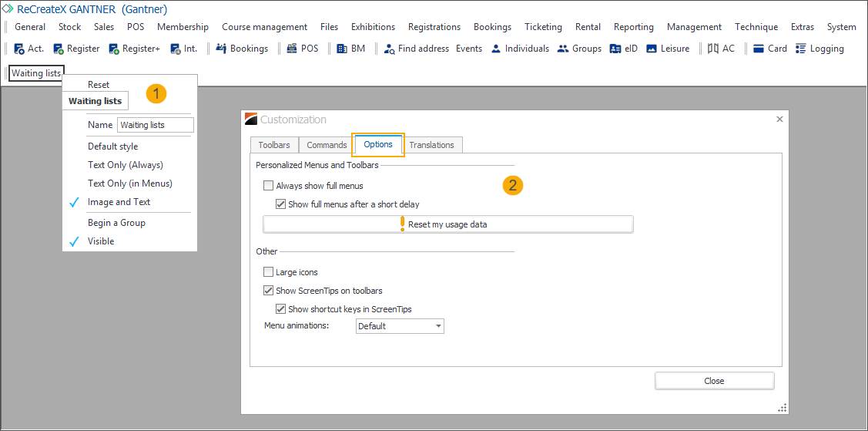Click the Customization dialog logo icon
This screenshot has height=431, width=868.
click(251, 119)
